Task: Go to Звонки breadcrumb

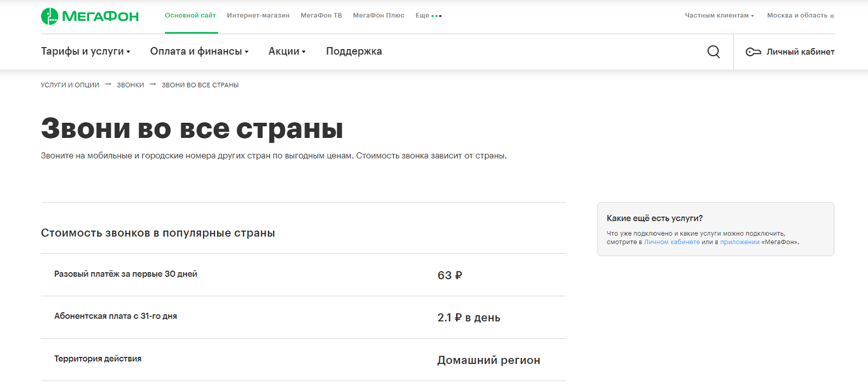Action: [x=130, y=85]
